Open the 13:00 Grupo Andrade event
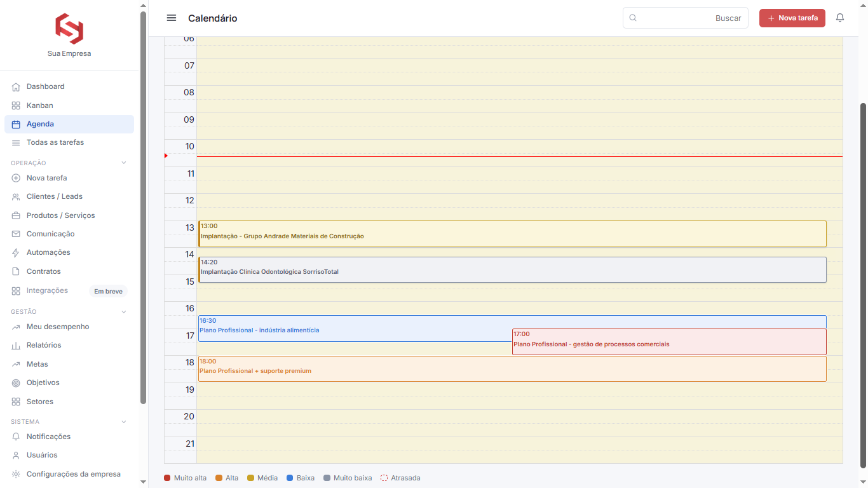Screen dimensions: 868x488 512,234
